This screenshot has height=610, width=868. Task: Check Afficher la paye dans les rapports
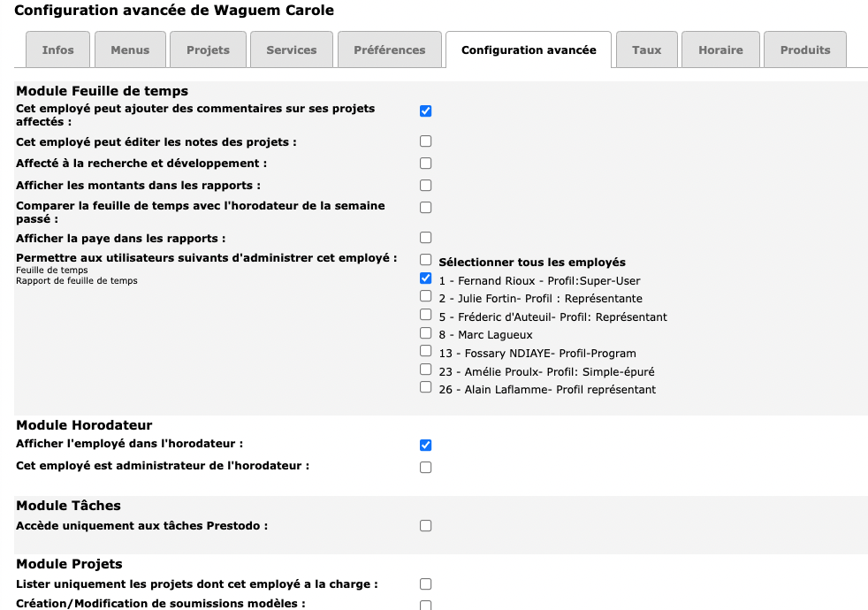425,238
